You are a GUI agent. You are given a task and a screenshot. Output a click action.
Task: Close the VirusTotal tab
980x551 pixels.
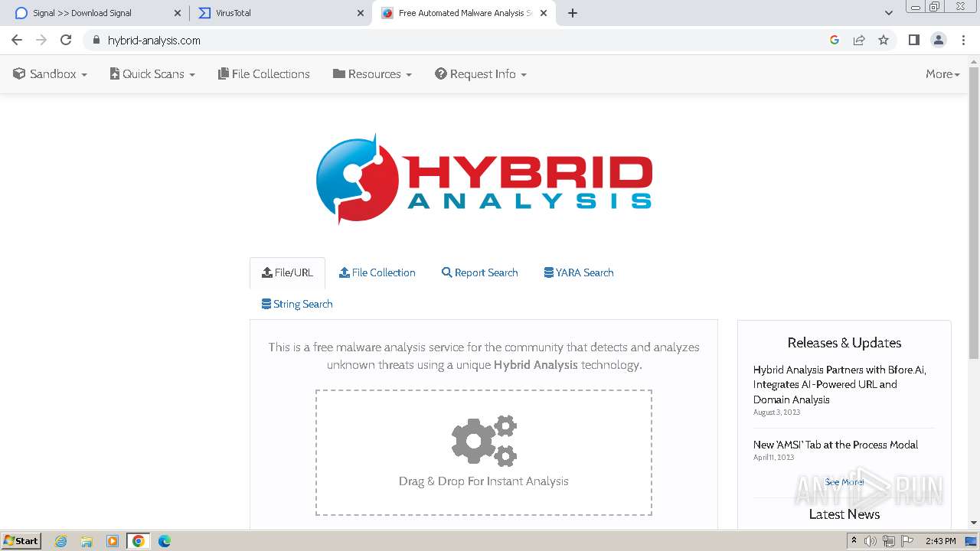[x=361, y=13]
